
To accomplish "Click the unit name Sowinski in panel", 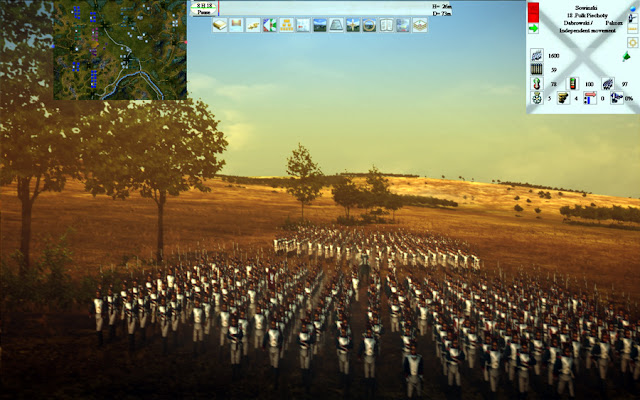I will click(x=586, y=8).
